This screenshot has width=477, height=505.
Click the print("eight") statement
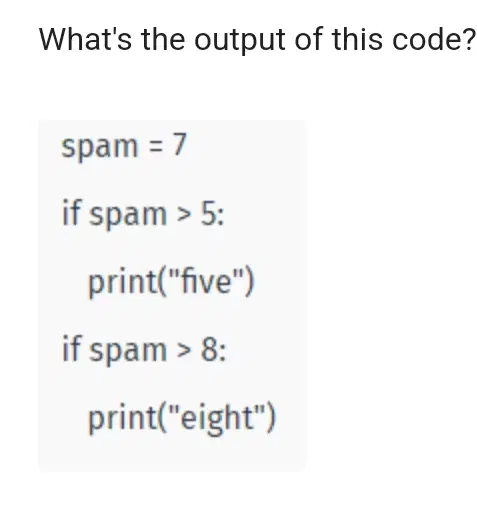click(182, 418)
